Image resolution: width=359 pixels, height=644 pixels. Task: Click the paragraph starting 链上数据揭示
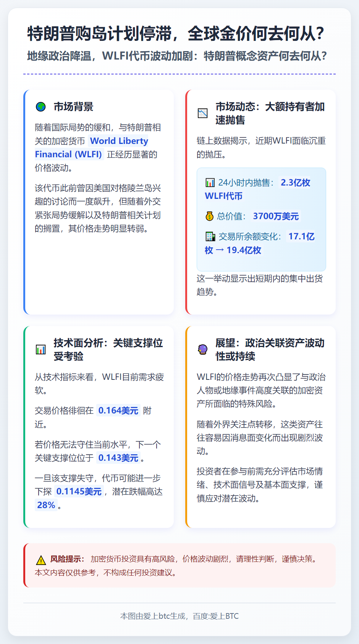(261, 147)
